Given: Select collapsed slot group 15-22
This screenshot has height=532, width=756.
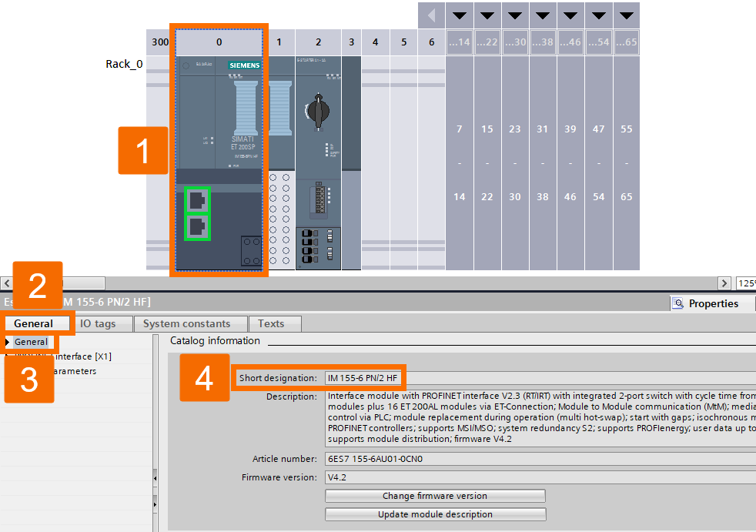Looking at the screenshot, I should (x=487, y=163).
